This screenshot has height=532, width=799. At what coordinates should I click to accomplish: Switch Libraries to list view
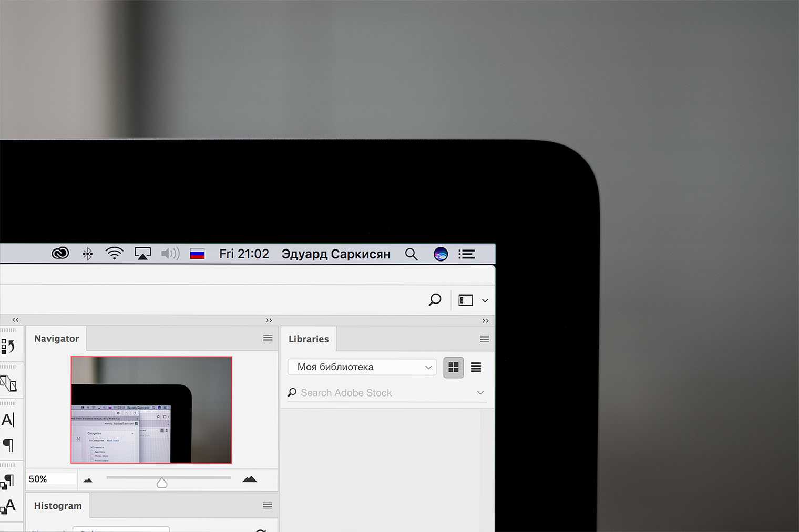coord(476,368)
